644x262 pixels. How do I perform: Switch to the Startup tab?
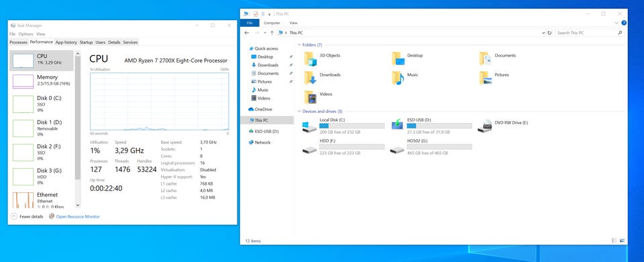pyautogui.click(x=87, y=42)
